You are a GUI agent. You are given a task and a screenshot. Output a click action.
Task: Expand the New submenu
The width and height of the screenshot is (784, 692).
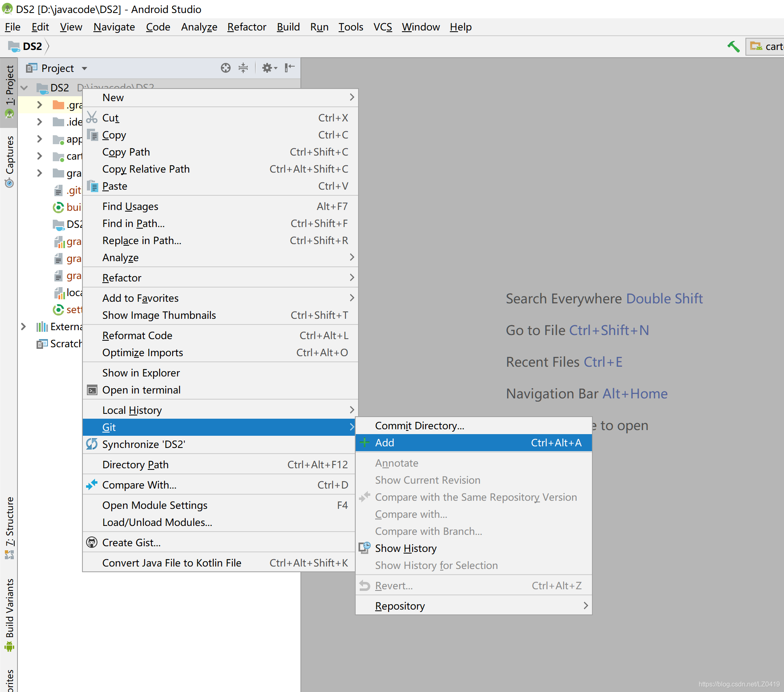click(x=220, y=97)
